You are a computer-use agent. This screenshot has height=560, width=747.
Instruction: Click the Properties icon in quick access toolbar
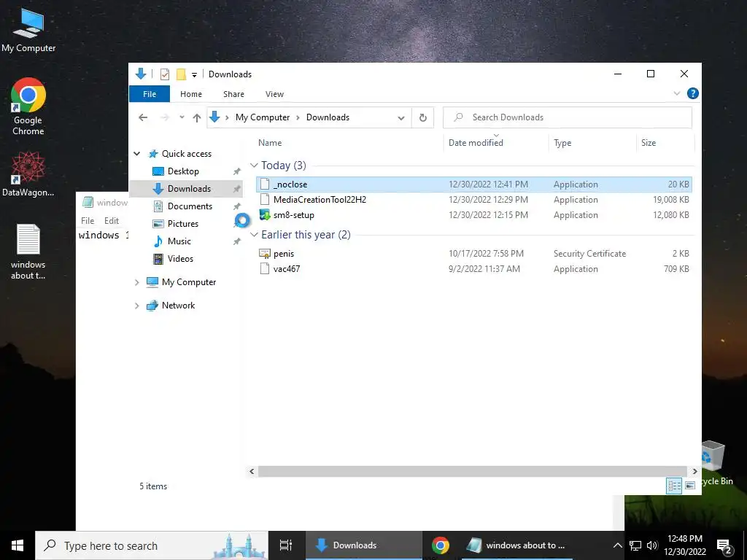pos(164,74)
